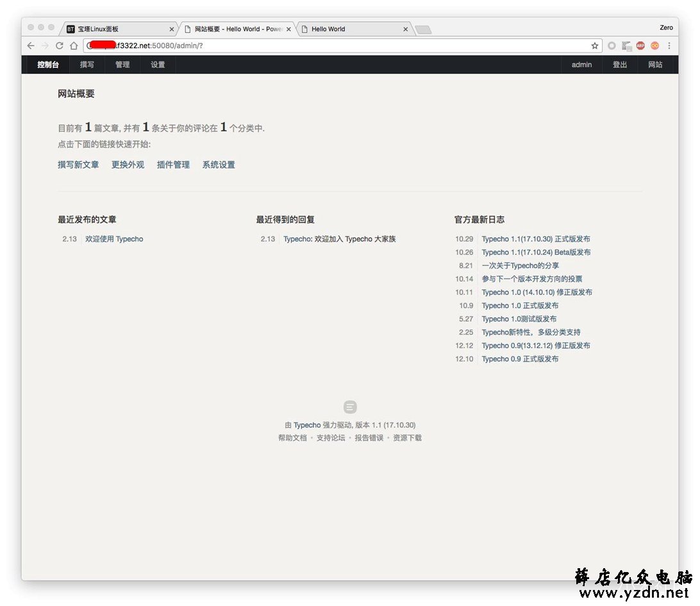Screen dimensions: 700x606
Task: Click the AdBlock Plus extension icon
Action: click(x=640, y=45)
